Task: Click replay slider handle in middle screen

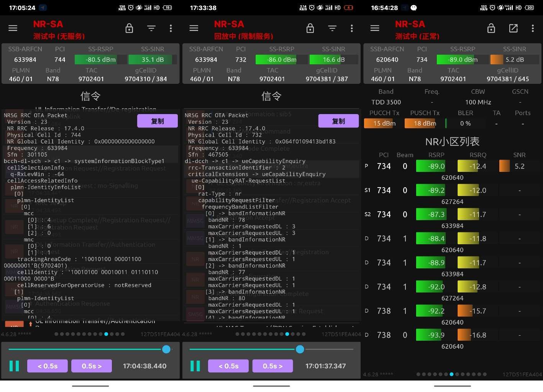Action: [x=300, y=349]
